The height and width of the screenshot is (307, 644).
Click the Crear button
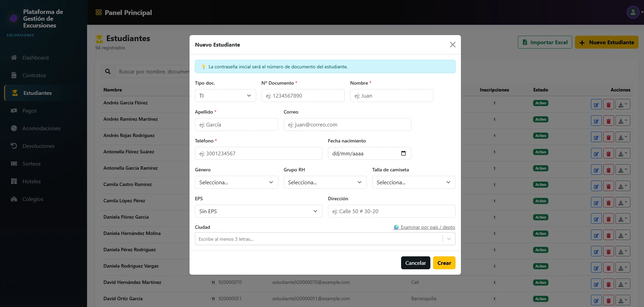(x=444, y=263)
